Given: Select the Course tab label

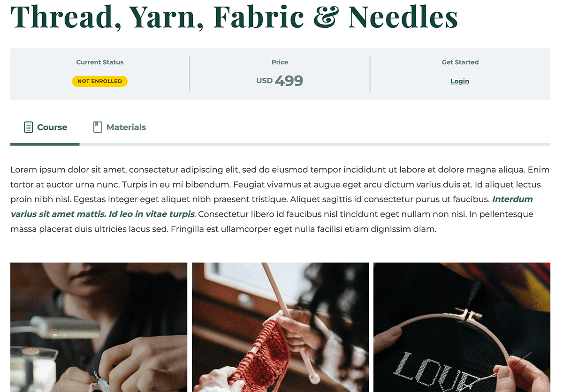Looking at the screenshot, I should [x=52, y=127].
